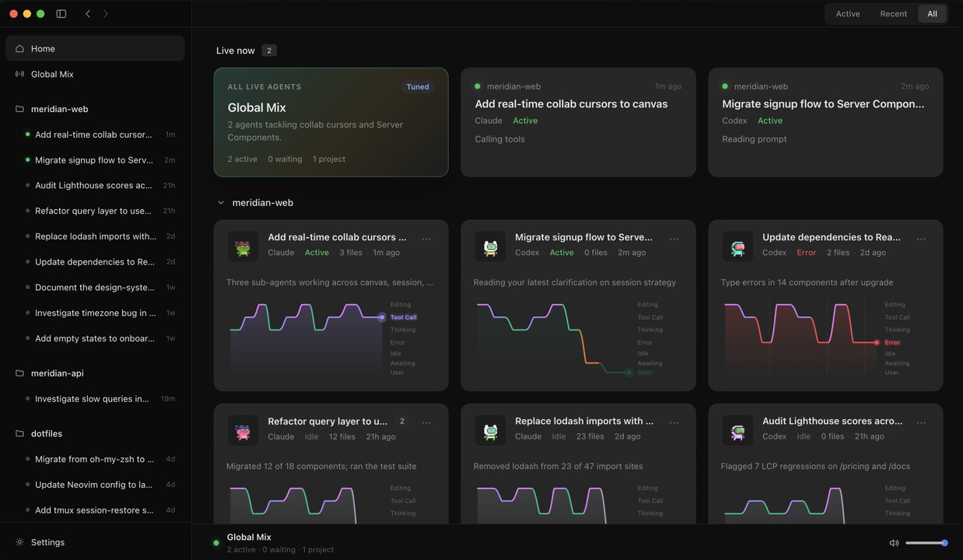Screen dimensions: 963x560
Task: Select Home in the sidebar
Action: (x=95, y=48)
